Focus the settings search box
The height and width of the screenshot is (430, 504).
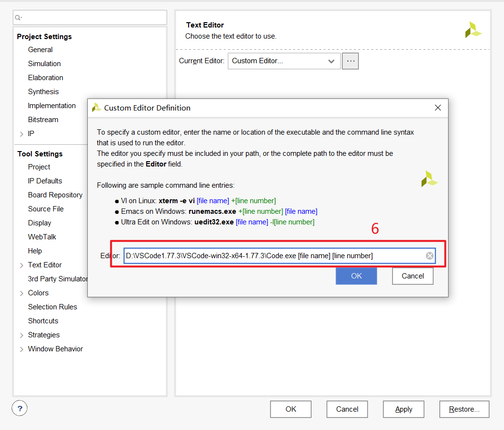pos(90,18)
